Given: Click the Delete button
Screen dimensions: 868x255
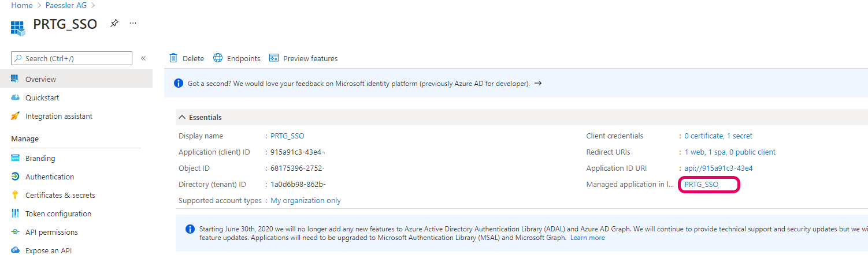Looking at the screenshot, I should point(187,58).
